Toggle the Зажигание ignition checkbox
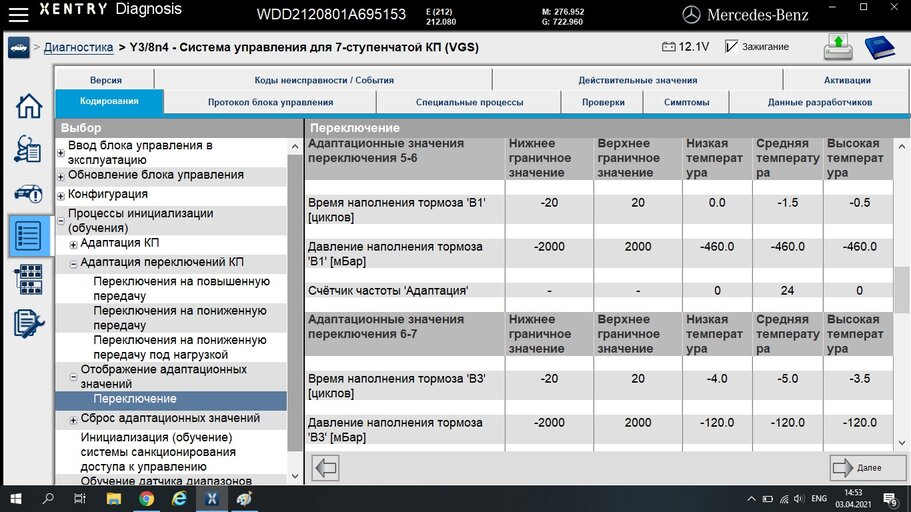911x512 pixels. (x=731, y=46)
